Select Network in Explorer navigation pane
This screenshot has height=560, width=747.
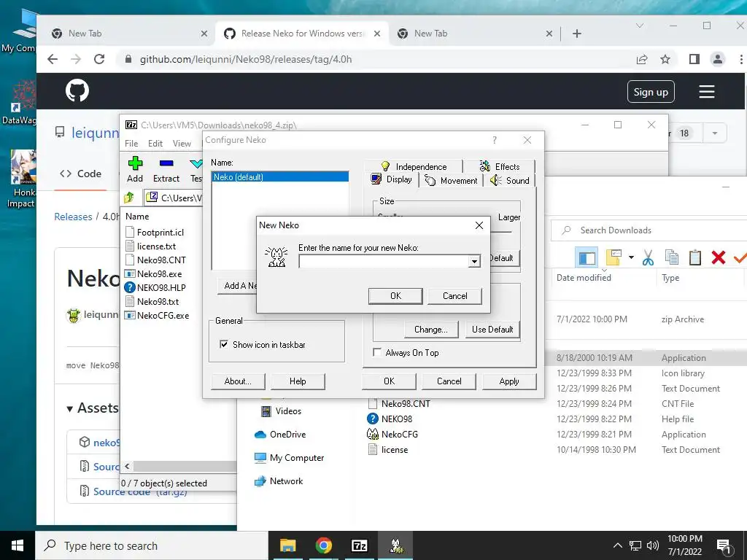coord(279,481)
